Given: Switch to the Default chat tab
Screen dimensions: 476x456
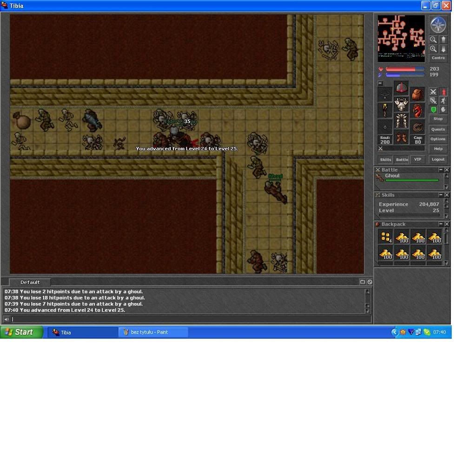Looking at the screenshot, I should pyautogui.click(x=30, y=282).
